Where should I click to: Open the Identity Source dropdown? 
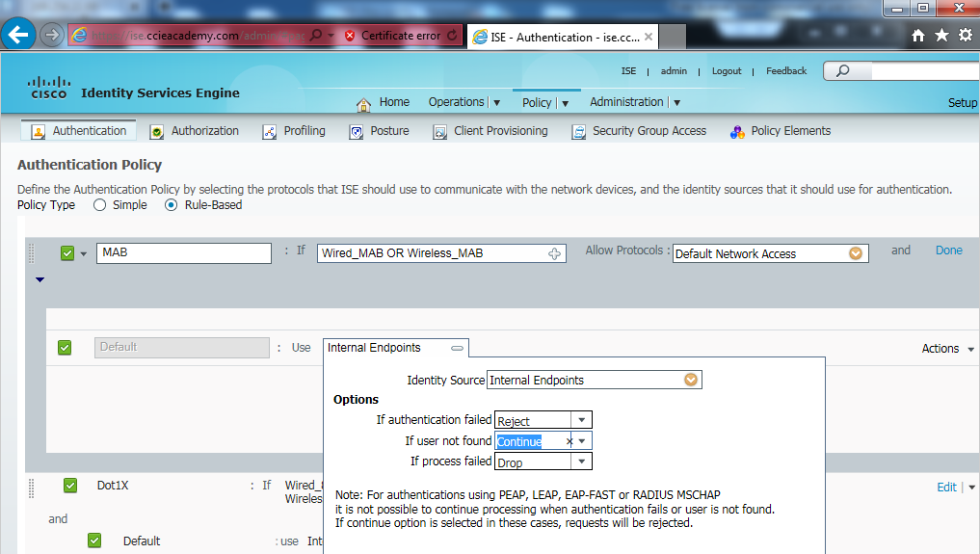[691, 380]
